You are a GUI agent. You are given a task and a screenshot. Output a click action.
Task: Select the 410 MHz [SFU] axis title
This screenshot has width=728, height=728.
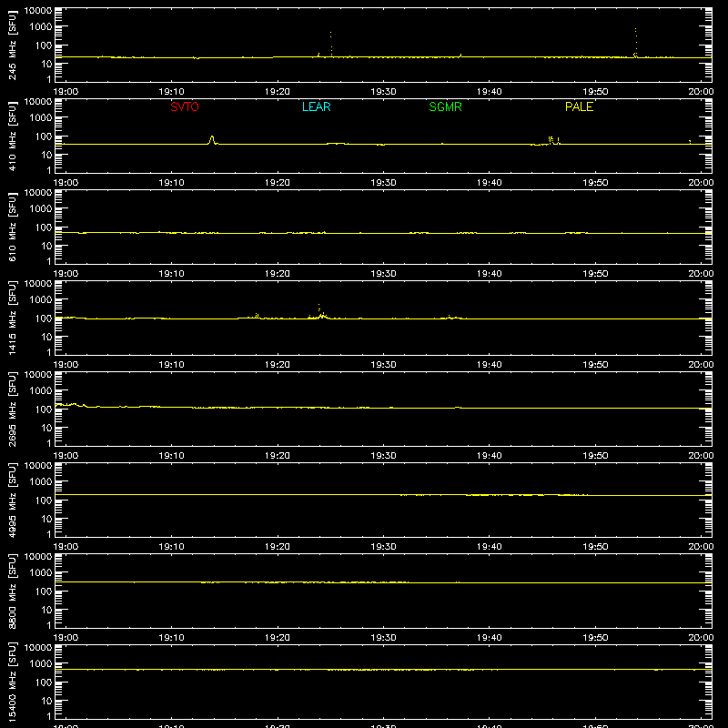(12, 136)
